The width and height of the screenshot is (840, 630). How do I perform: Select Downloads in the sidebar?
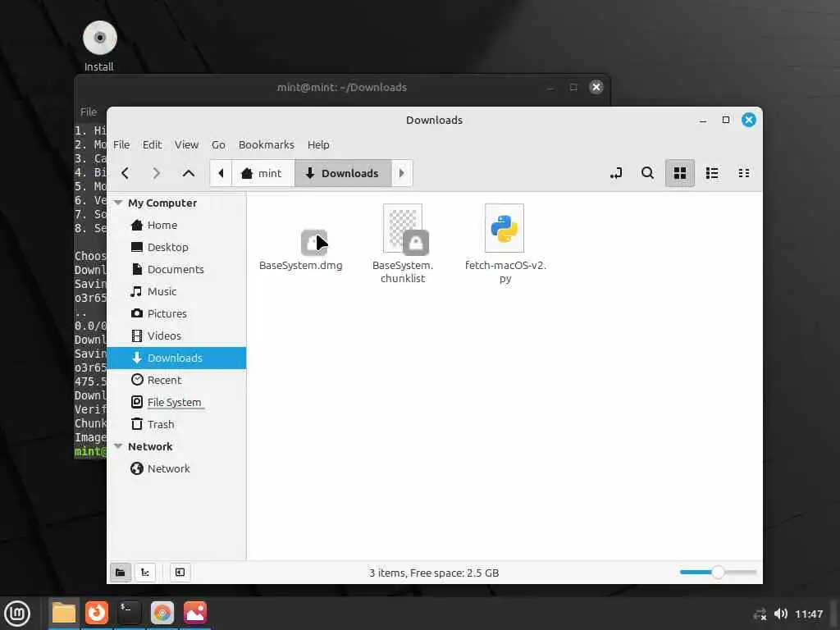coord(176,358)
